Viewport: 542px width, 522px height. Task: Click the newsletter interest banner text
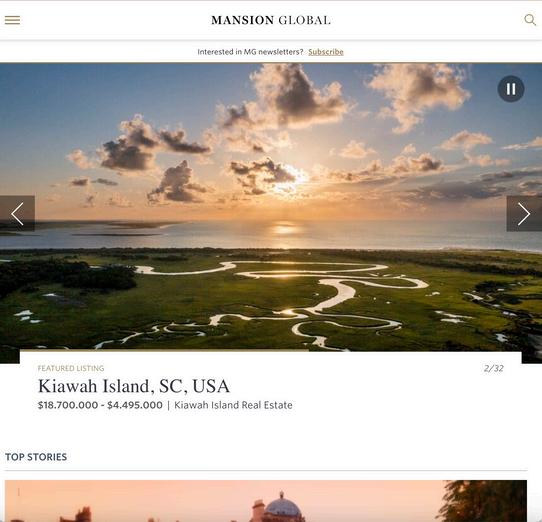tap(250, 52)
